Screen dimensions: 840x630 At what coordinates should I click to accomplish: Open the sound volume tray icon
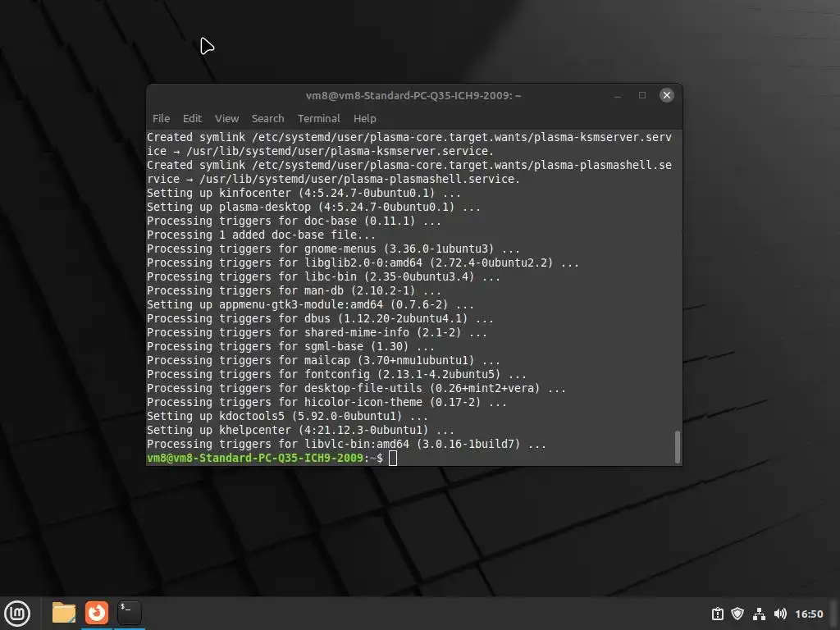[x=780, y=614]
